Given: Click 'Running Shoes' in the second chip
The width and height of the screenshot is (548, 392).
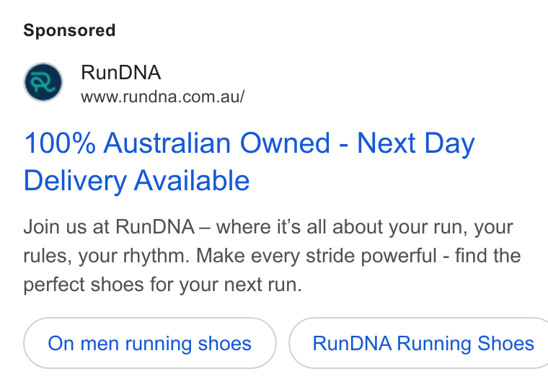Looking at the screenshot, I should pyautogui.click(x=466, y=344).
